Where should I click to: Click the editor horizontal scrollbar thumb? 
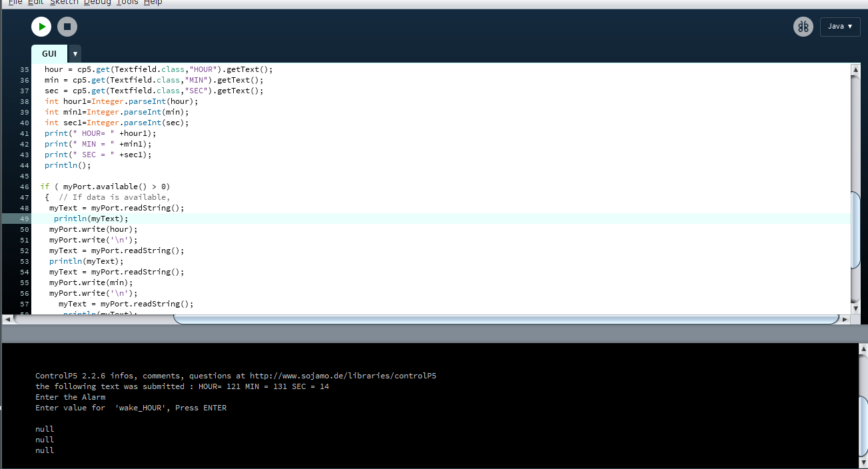click(x=506, y=319)
